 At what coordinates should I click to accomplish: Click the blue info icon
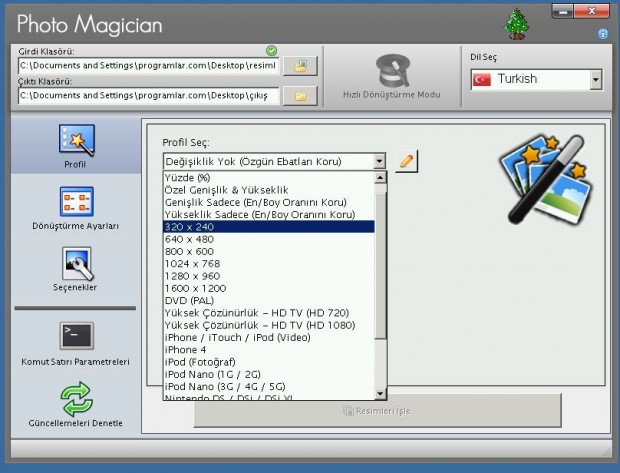603,34
